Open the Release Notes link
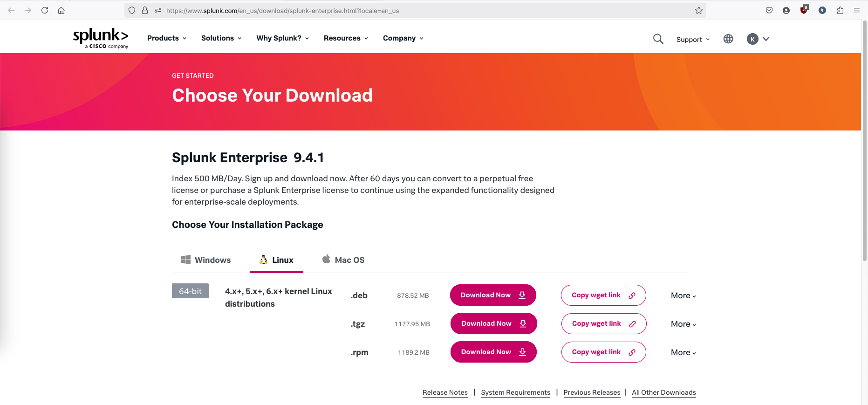Screen dimensions: 868x405 445,392
